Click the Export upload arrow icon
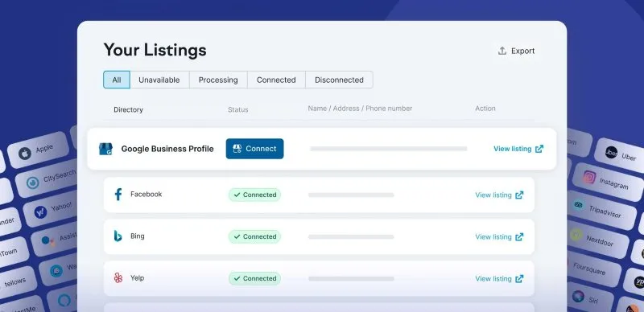The height and width of the screenshot is (312, 644). (x=502, y=51)
